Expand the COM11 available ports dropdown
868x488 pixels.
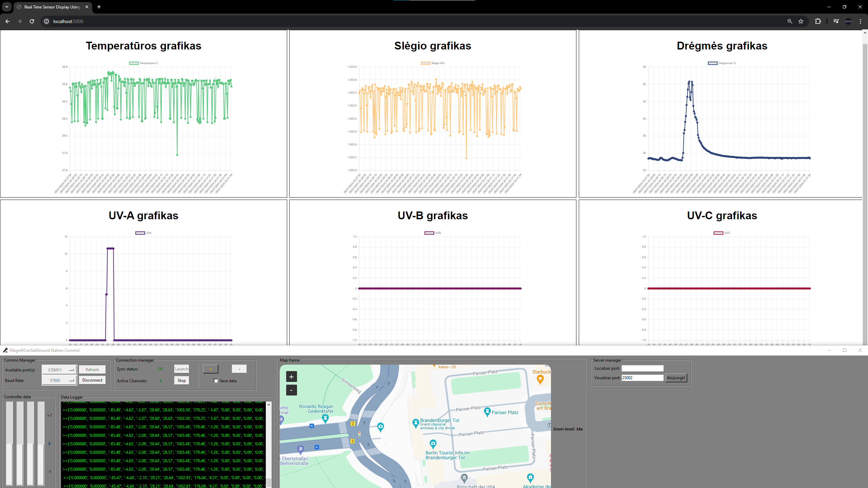coord(59,370)
